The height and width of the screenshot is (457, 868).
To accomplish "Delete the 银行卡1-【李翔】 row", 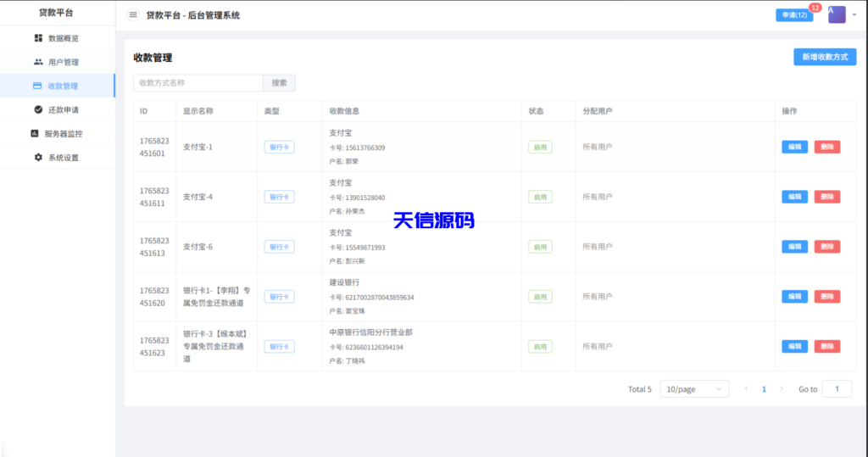I will [827, 297].
